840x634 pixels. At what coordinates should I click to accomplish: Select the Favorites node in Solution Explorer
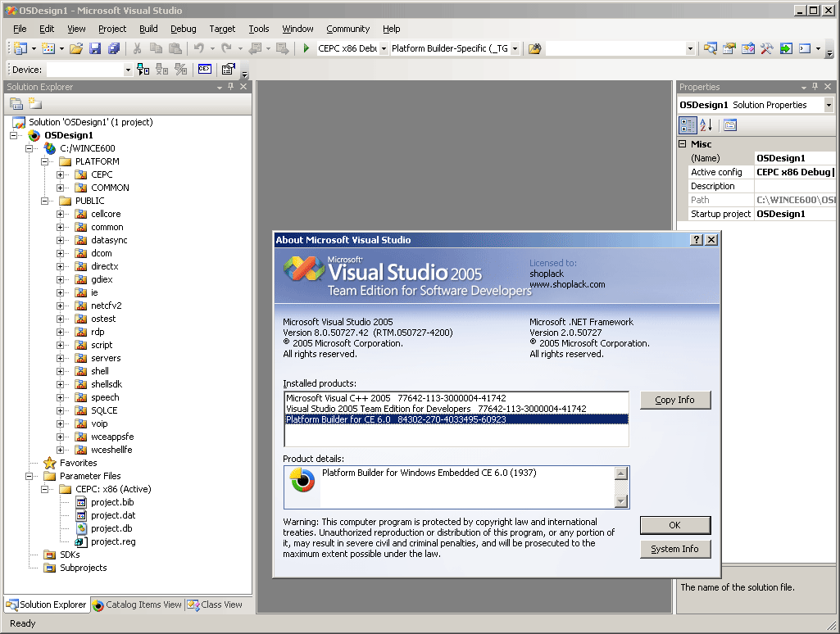pyautogui.click(x=78, y=463)
